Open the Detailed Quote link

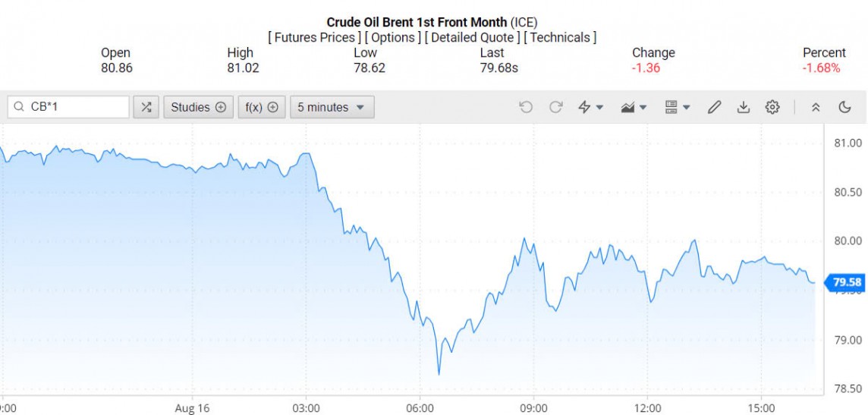473,37
